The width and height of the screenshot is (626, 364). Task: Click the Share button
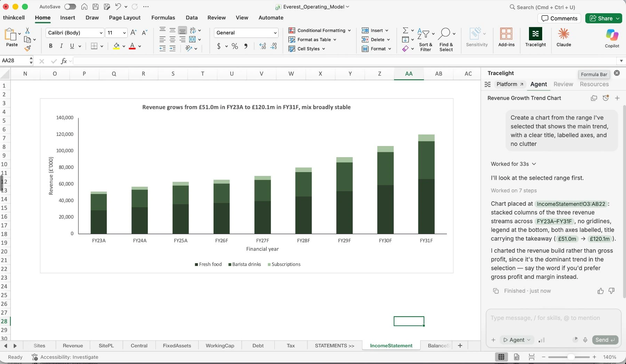(x=603, y=18)
